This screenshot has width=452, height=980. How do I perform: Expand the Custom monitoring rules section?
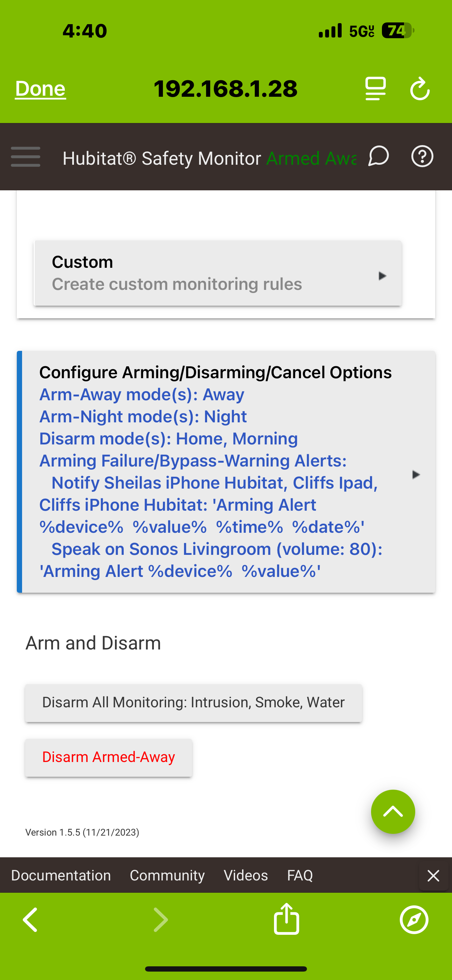(x=218, y=273)
